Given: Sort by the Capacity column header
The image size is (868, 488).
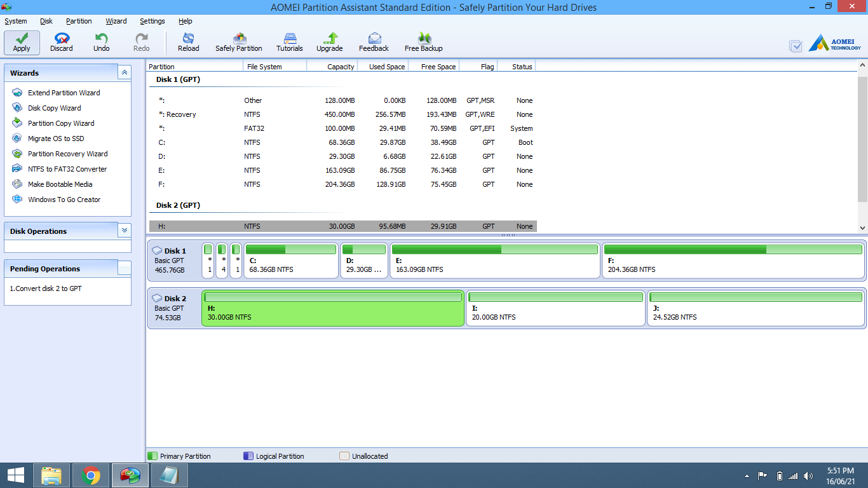Looking at the screenshot, I should (x=332, y=66).
